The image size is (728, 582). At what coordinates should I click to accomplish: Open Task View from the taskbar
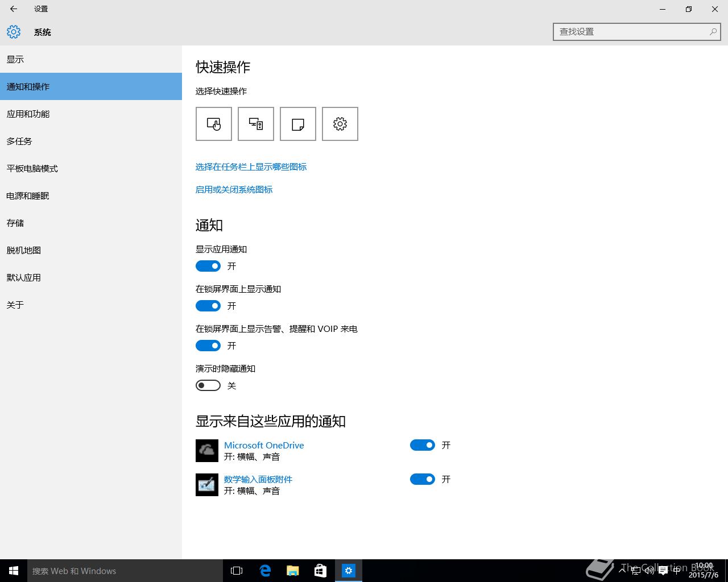[x=237, y=571]
